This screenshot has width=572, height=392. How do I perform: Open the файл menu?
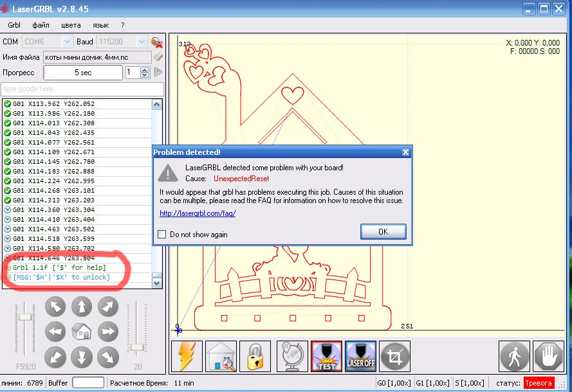pos(41,25)
